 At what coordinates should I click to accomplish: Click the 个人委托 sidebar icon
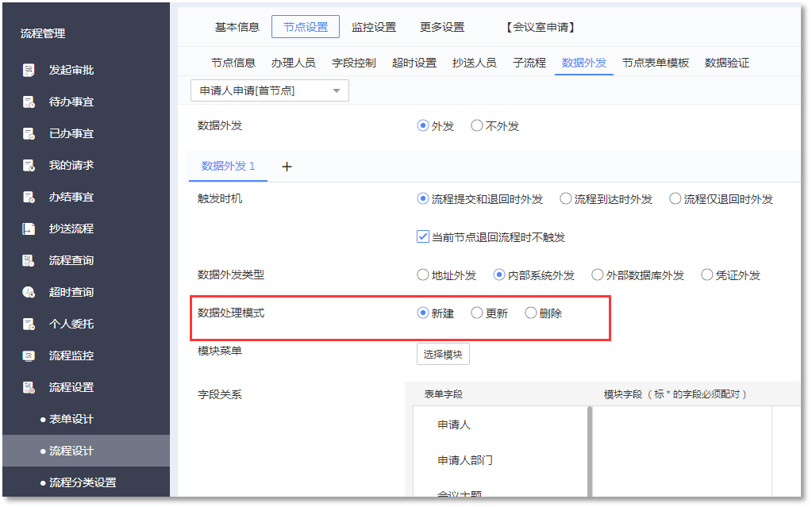[29, 325]
